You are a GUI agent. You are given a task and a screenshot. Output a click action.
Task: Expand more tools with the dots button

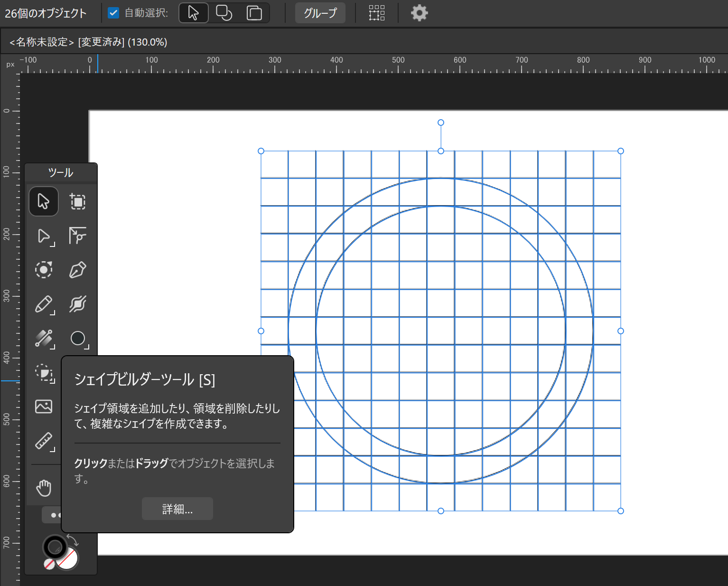[53, 515]
